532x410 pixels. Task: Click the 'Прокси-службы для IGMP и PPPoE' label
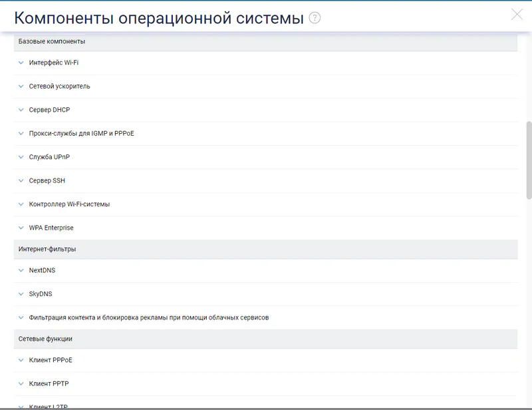coord(81,134)
